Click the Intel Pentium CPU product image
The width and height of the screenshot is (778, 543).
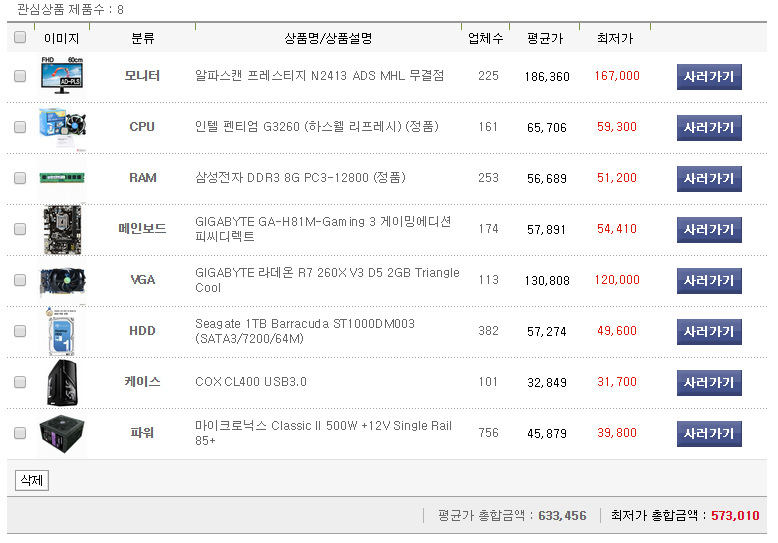point(61,127)
